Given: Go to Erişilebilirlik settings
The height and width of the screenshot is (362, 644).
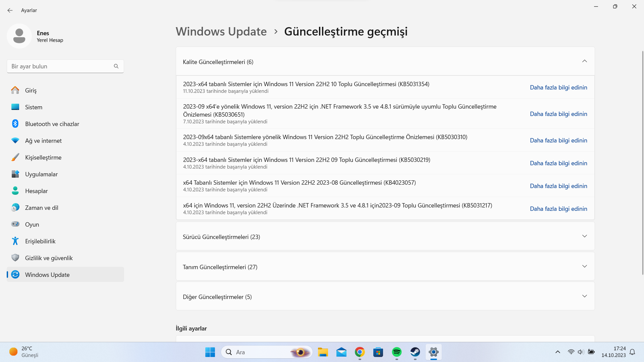Looking at the screenshot, I should [40, 241].
